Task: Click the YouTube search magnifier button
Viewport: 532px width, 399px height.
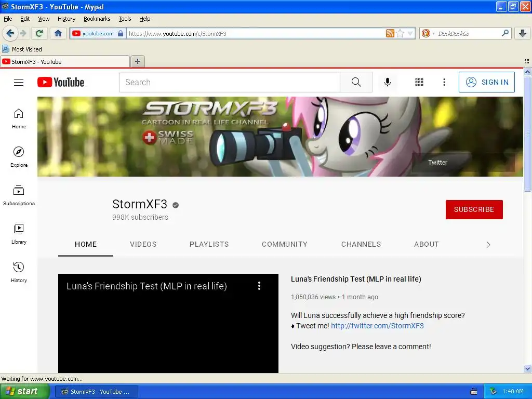Action: (356, 82)
